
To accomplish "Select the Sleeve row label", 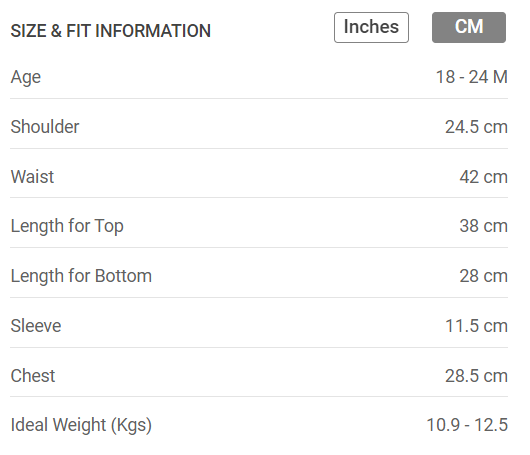I will pos(36,326).
